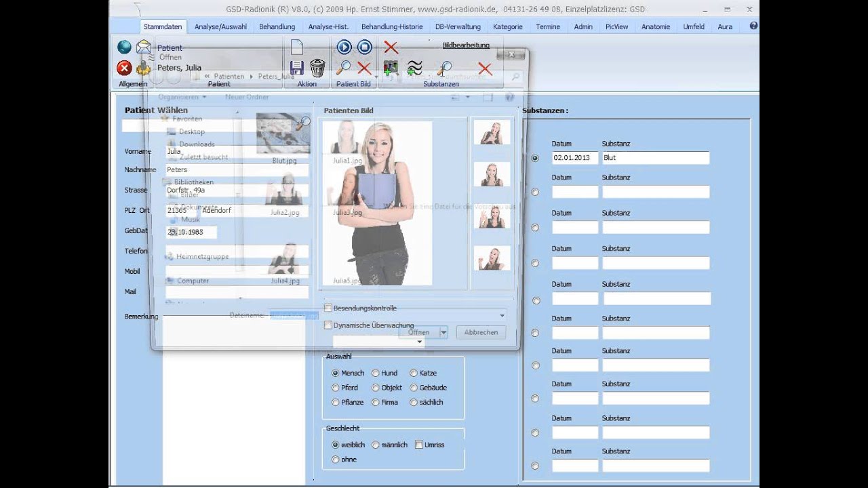Click the Substanz field containing Blut
Image resolution: width=868 pixels, height=488 pixels.
[x=656, y=157]
